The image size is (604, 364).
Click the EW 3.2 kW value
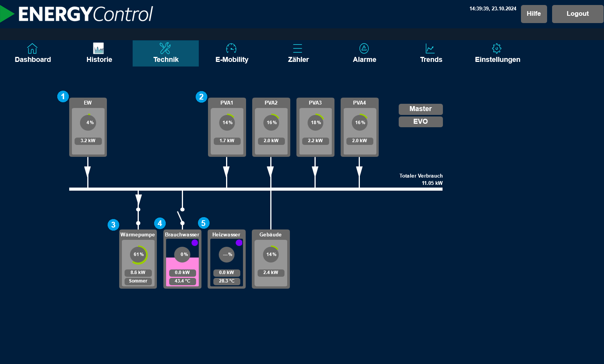click(88, 141)
